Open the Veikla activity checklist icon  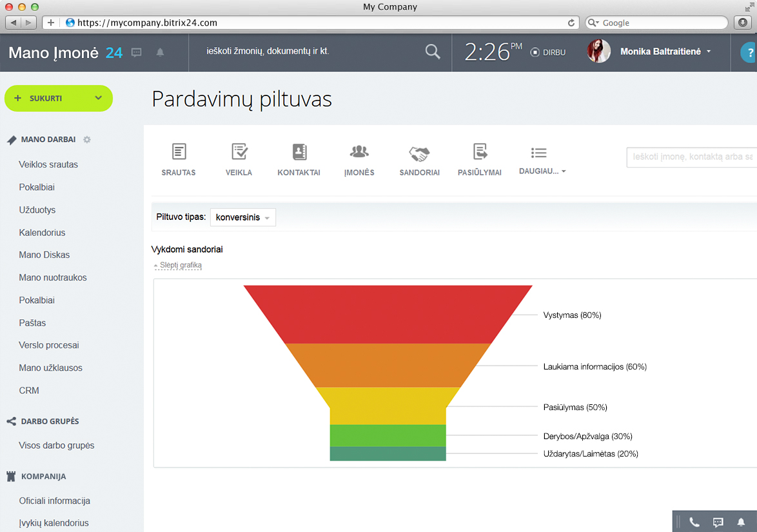pos(239,152)
